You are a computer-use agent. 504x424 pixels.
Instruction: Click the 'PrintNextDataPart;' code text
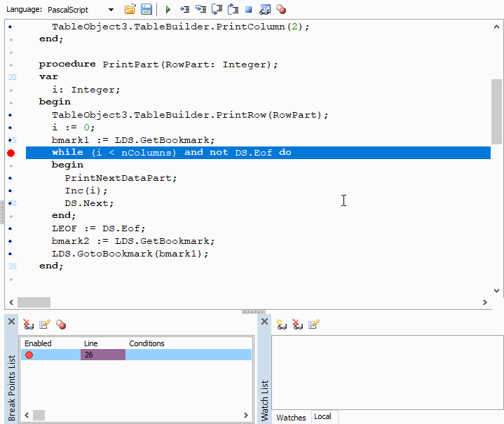point(121,178)
